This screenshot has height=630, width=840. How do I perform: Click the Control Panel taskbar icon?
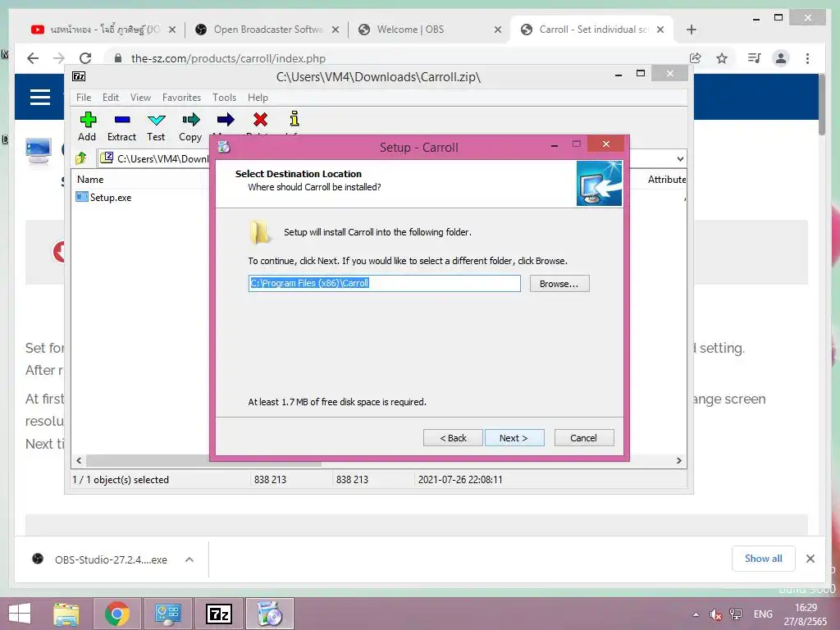167,614
